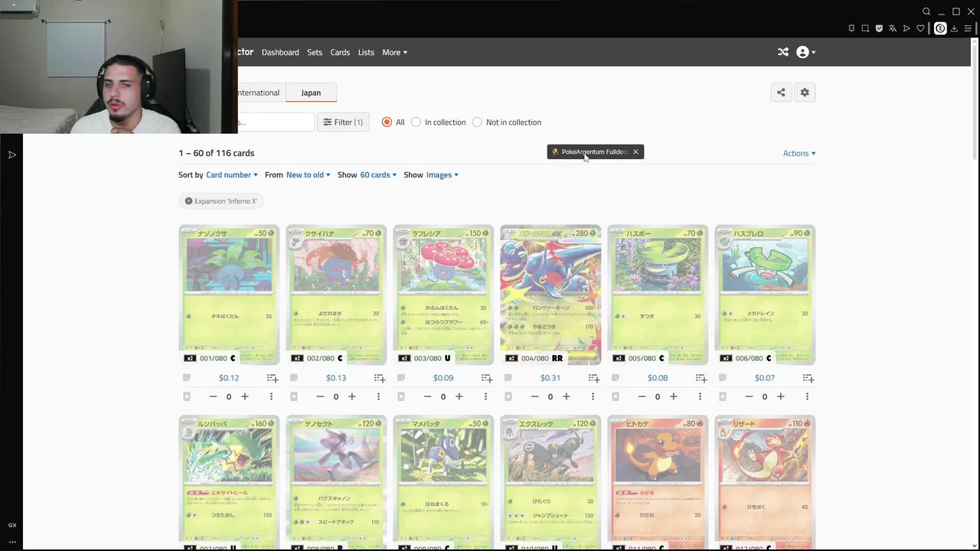This screenshot has width=980, height=551.
Task: Switch to the Japan tab
Action: (x=311, y=93)
